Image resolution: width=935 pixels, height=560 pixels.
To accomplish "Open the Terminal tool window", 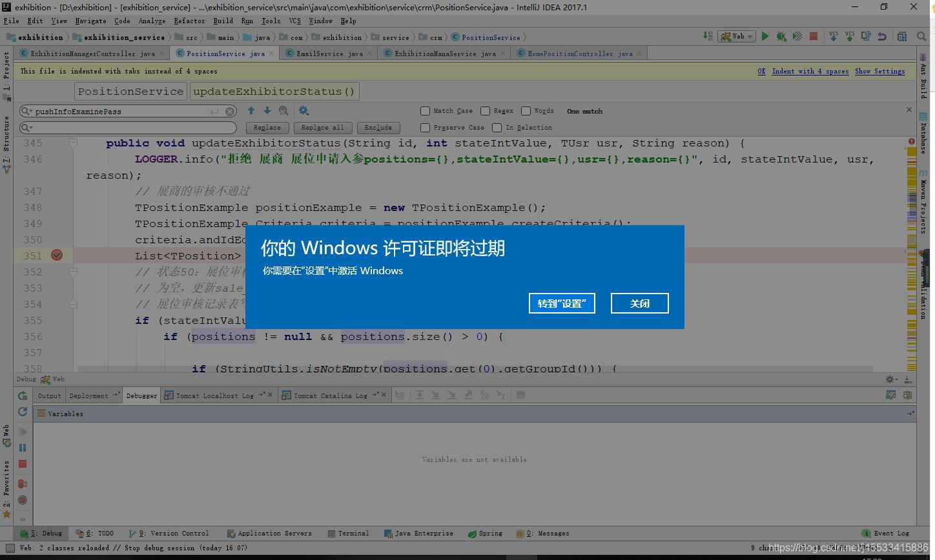I will coord(348,534).
